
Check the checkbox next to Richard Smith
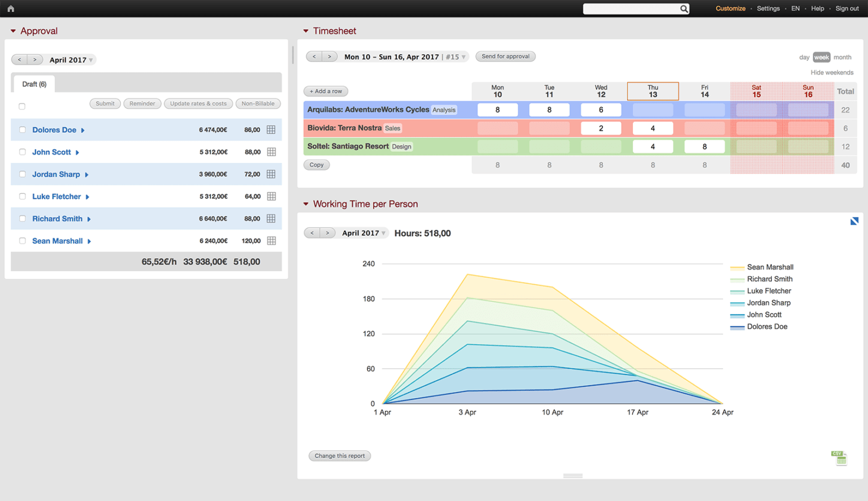[x=22, y=219]
